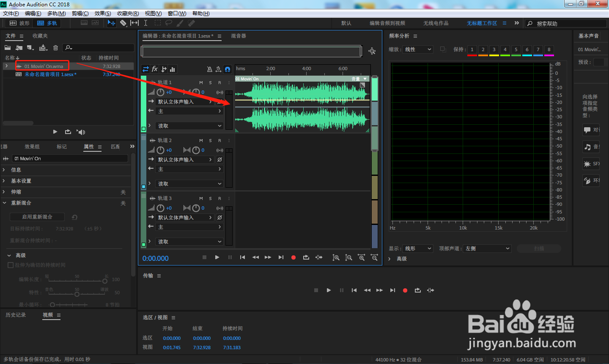This screenshot has height=364, width=609.
Task: Toggle loop playback in editor transport
Action: [306, 257]
